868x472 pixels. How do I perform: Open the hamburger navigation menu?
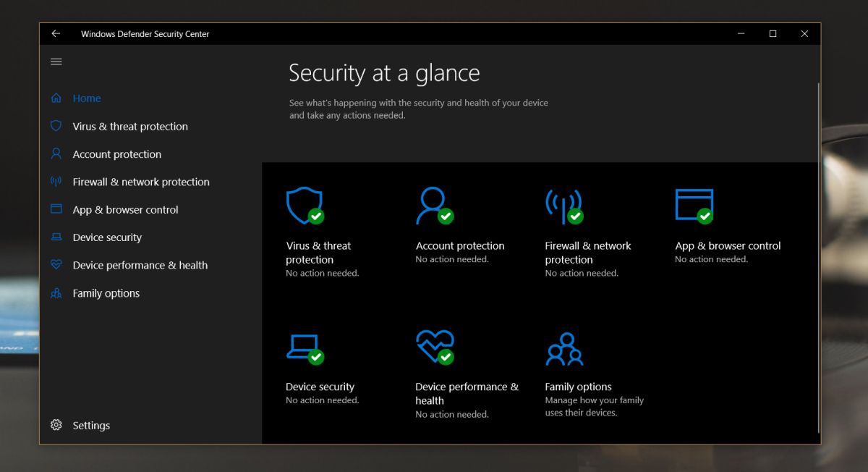[x=56, y=62]
